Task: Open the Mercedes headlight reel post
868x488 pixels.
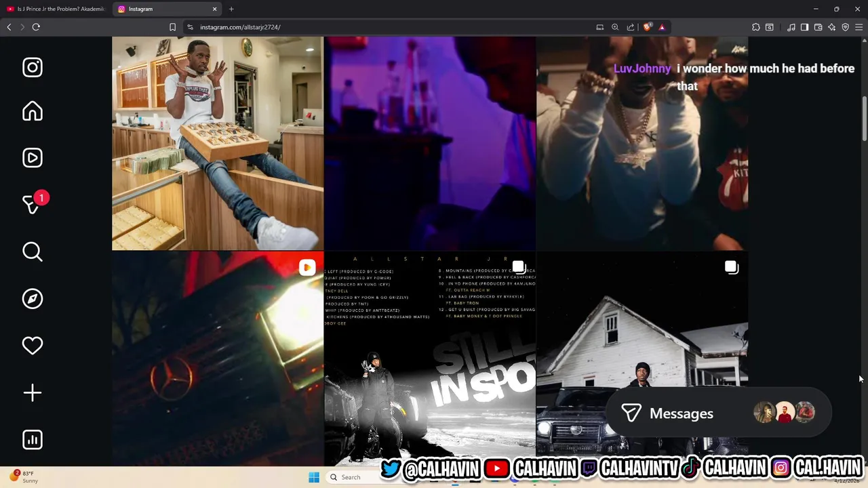Action: pos(218,359)
